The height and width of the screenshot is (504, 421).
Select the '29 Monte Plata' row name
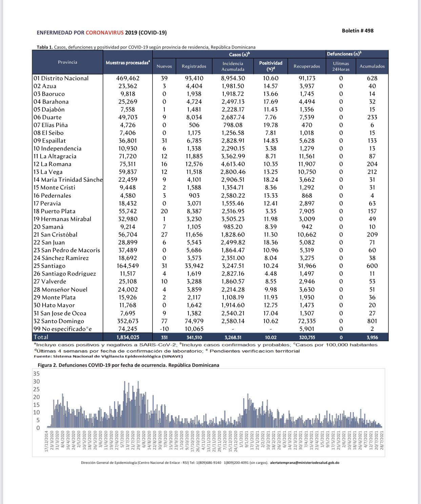(54, 297)
